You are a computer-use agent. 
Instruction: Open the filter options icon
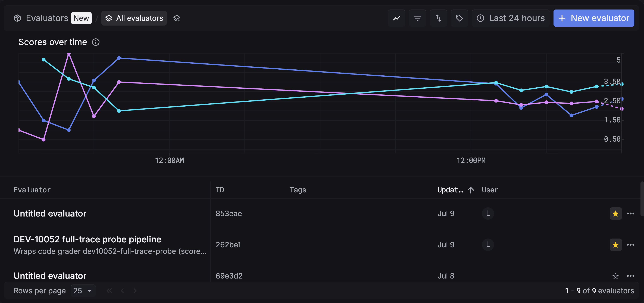click(417, 18)
